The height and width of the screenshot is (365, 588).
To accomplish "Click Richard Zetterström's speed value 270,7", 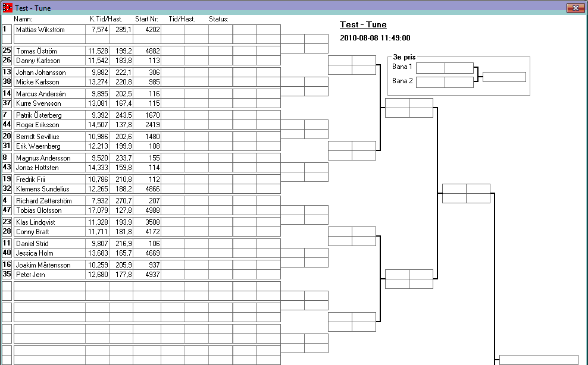I will (121, 201).
